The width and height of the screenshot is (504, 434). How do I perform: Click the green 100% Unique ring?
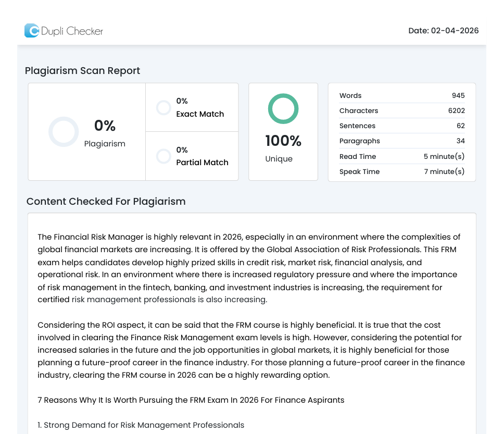pyautogui.click(x=283, y=109)
